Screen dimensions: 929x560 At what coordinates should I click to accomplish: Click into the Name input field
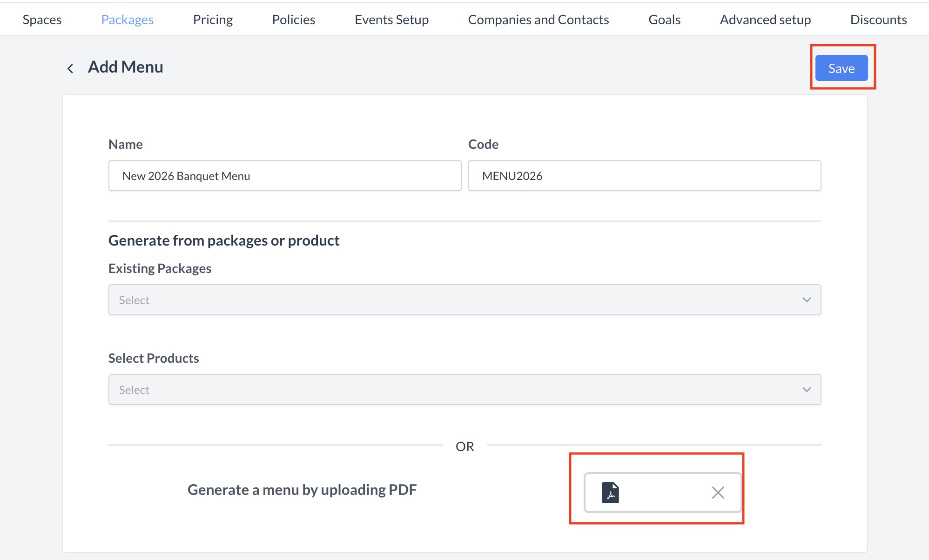point(284,176)
